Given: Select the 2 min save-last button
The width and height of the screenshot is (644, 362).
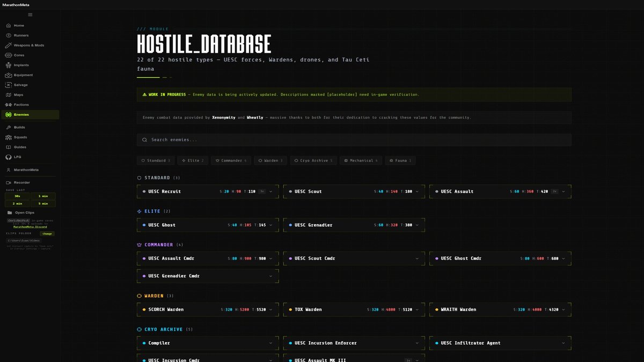Looking at the screenshot, I should (18, 204).
